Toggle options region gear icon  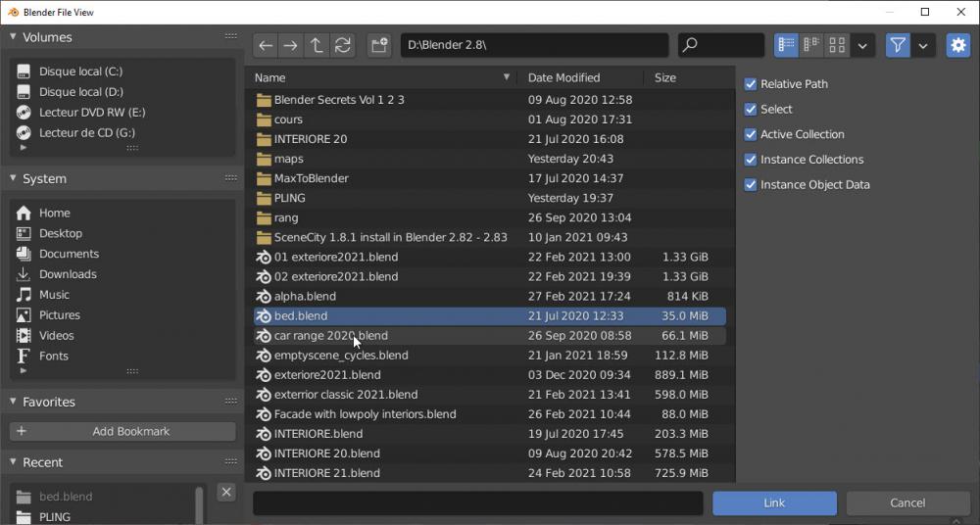pos(958,46)
